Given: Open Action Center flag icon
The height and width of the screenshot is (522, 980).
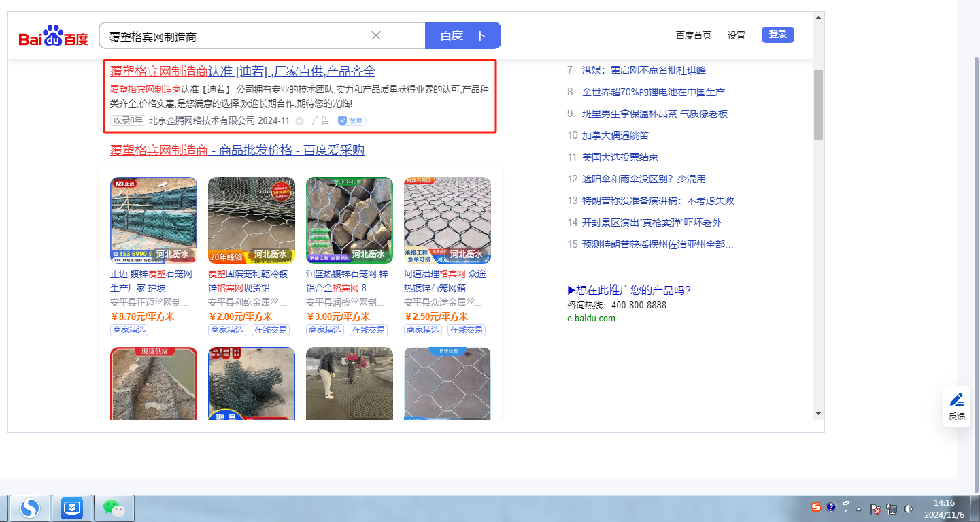Looking at the screenshot, I should click(x=876, y=508).
